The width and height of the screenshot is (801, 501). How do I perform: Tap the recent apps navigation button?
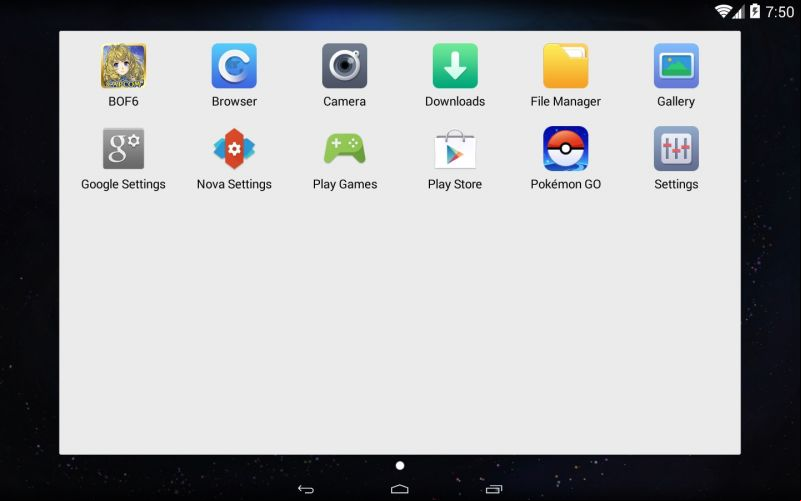[494, 489]
